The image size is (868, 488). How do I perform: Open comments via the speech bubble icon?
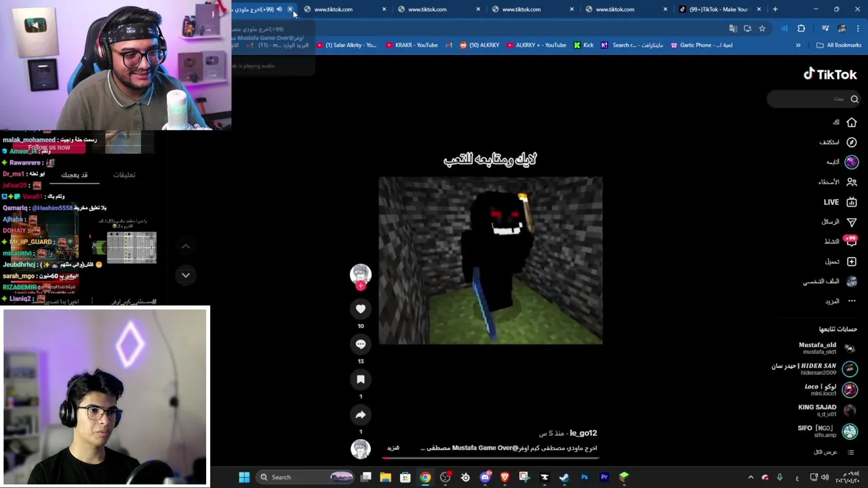(361, 344)
